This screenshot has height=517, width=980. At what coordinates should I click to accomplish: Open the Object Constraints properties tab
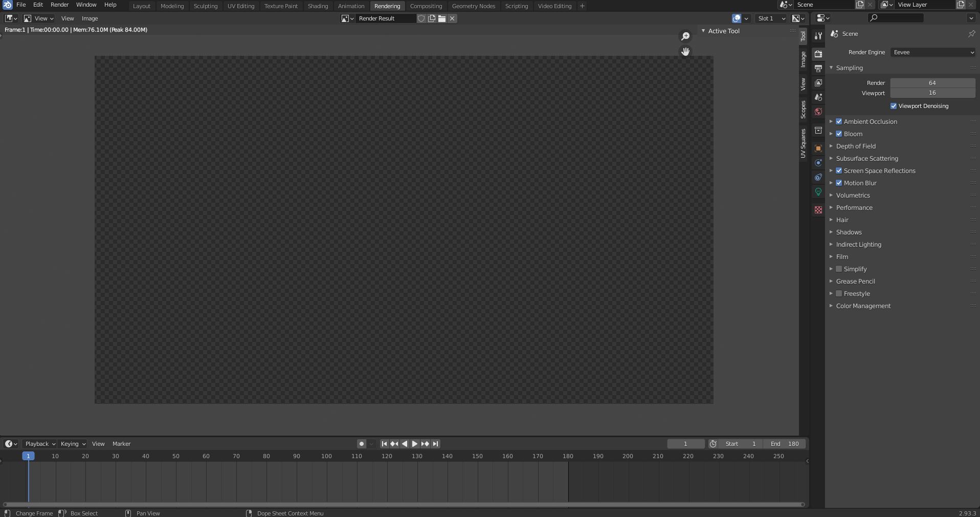tap(818, 177)
